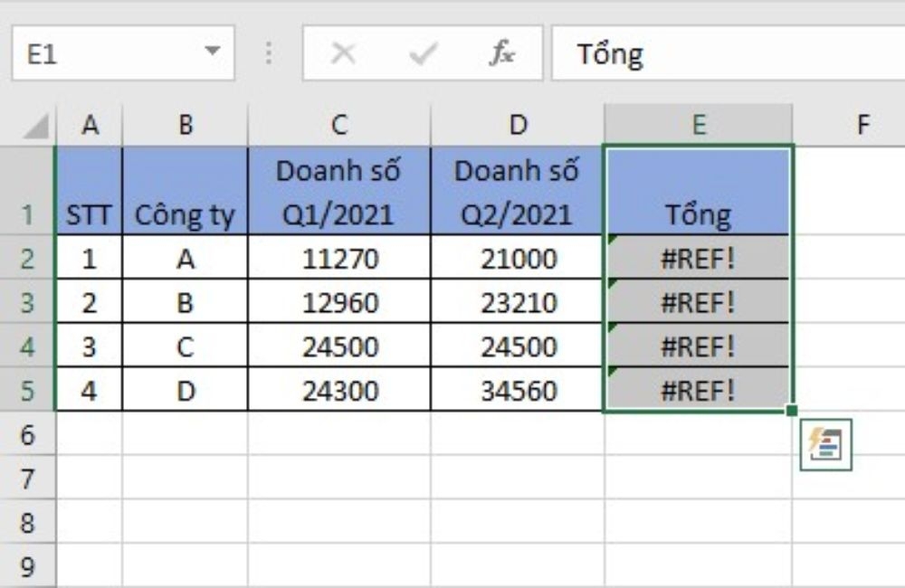
Task: Click company cell A in column B
Action: (186, 257)
